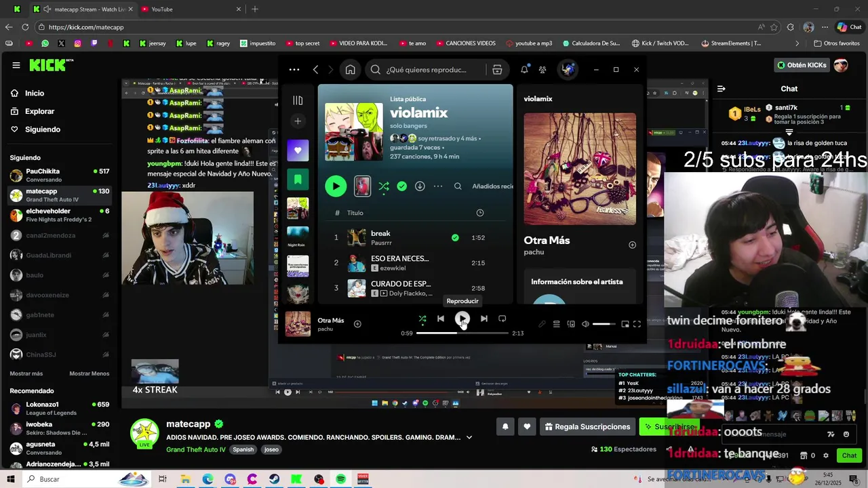
Task: Enter Spotify fullscreen mode
Action: click(637, 325)
